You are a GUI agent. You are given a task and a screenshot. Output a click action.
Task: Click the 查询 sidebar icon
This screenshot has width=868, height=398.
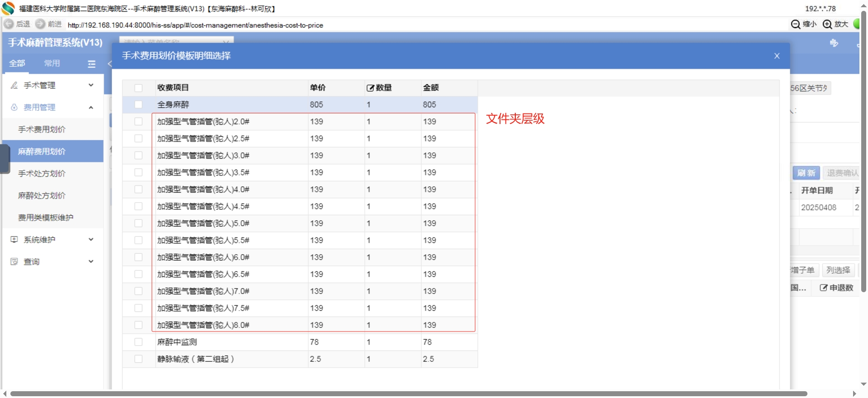tap(14, 261)
